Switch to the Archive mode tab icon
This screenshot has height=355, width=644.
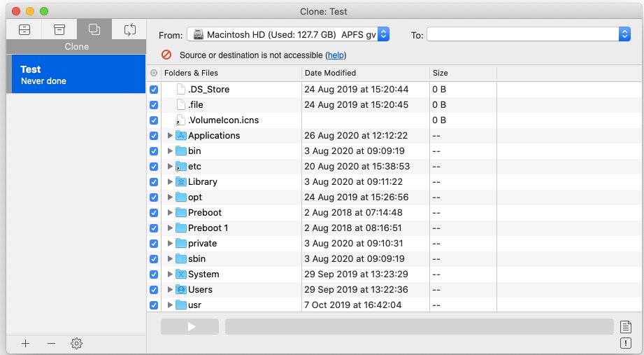[59, 29]
